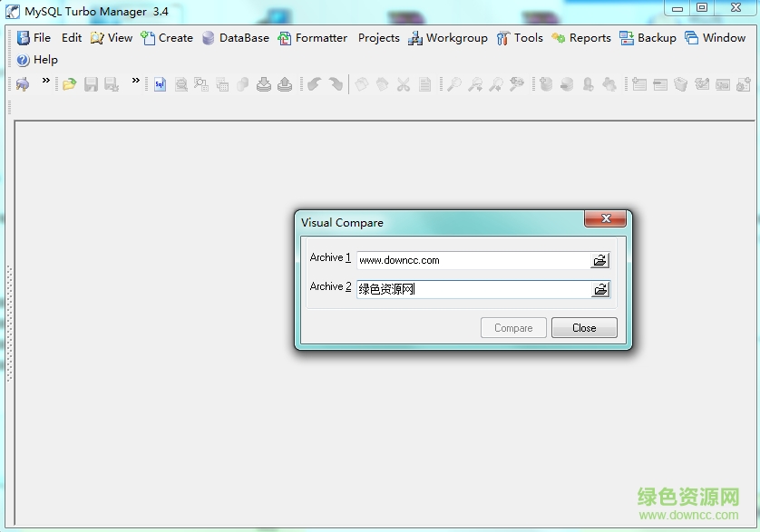
Task: Expand the second toolbar overflow chevron
Action: click(x=136, y=81)
